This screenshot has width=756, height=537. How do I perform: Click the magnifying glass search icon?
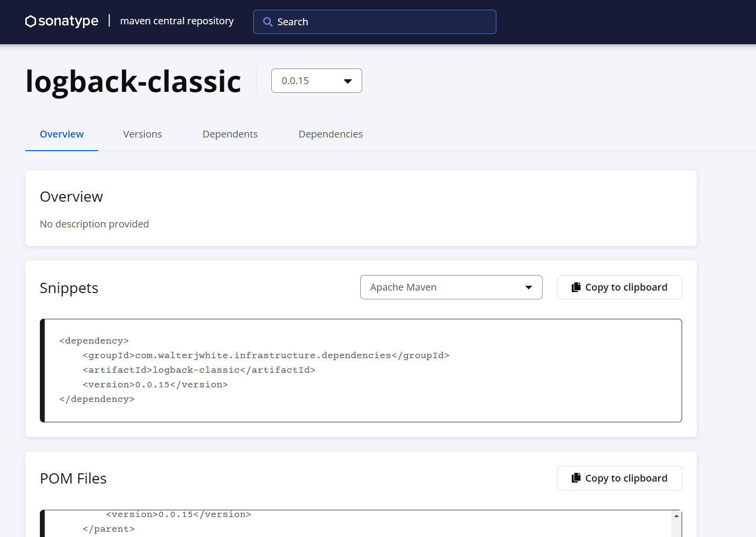click(x=267, y=22)
